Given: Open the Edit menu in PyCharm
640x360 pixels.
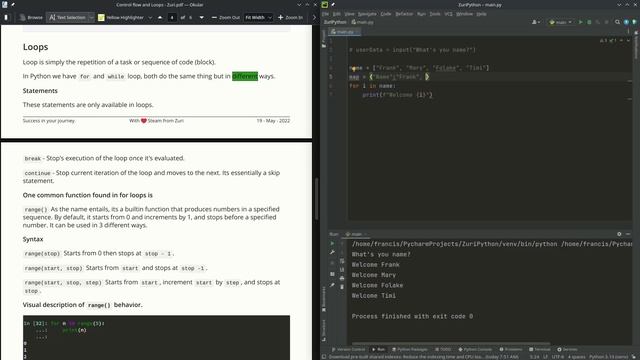Looking at the screenshot, I should 336,14.
